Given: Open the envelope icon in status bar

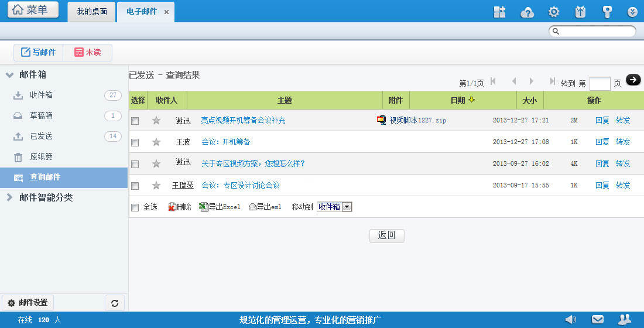Looking at the screenshot, I should click(597, 319).
